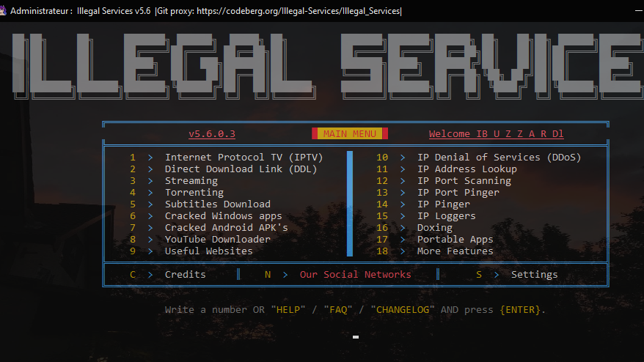Select IP Denial of Services (DDoS) entry
644x362 pixels.
[499, 158]
